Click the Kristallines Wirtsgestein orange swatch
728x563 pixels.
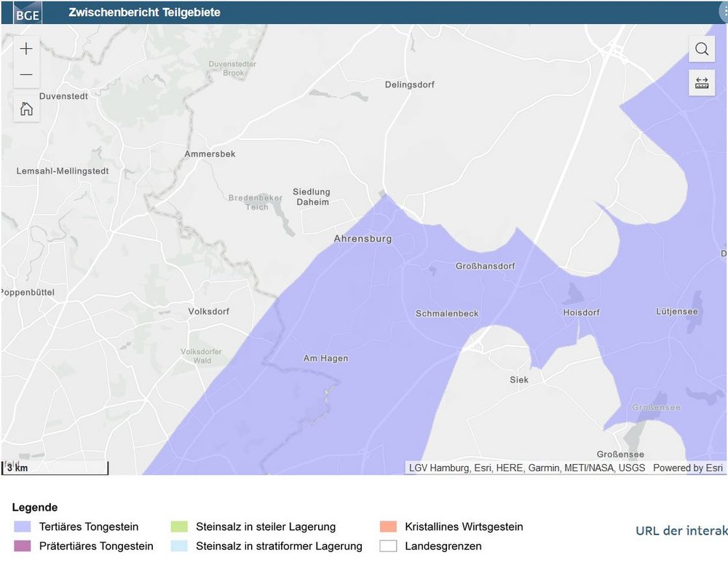click(x=388, y=527)
